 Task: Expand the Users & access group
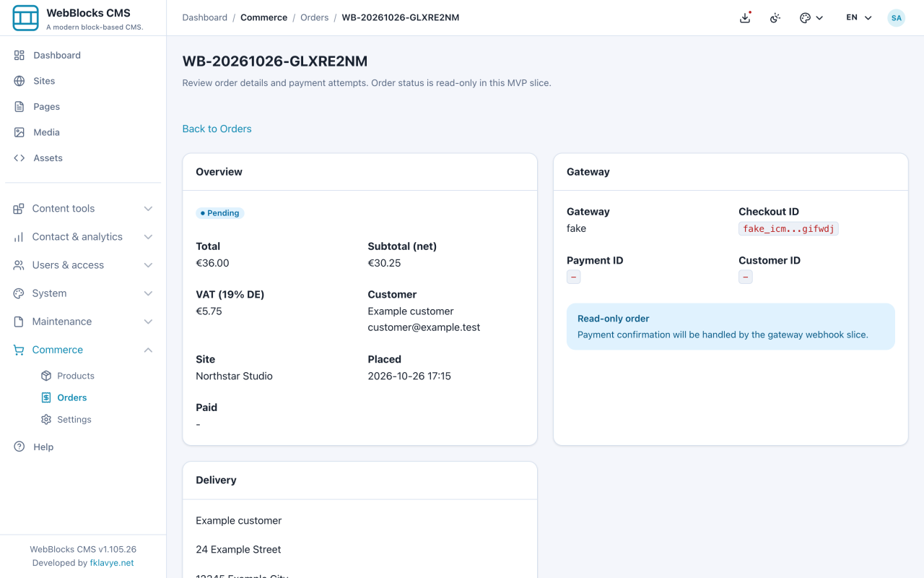[83, 264]
